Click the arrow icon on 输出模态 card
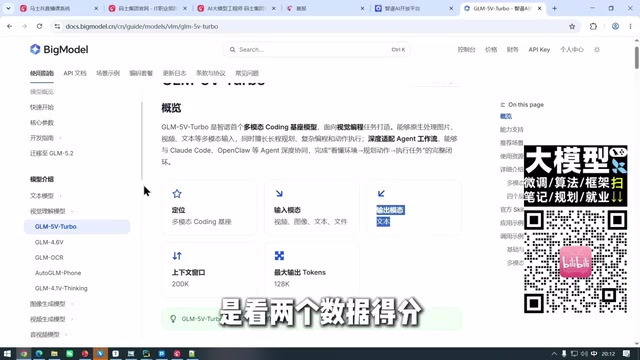 tap(381, 193)
